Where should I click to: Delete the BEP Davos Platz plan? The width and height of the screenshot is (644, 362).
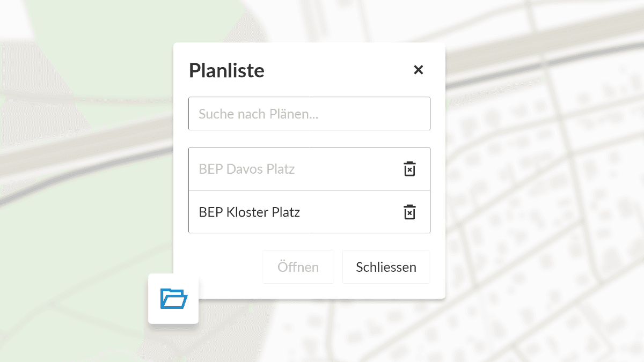click(409, 169)
